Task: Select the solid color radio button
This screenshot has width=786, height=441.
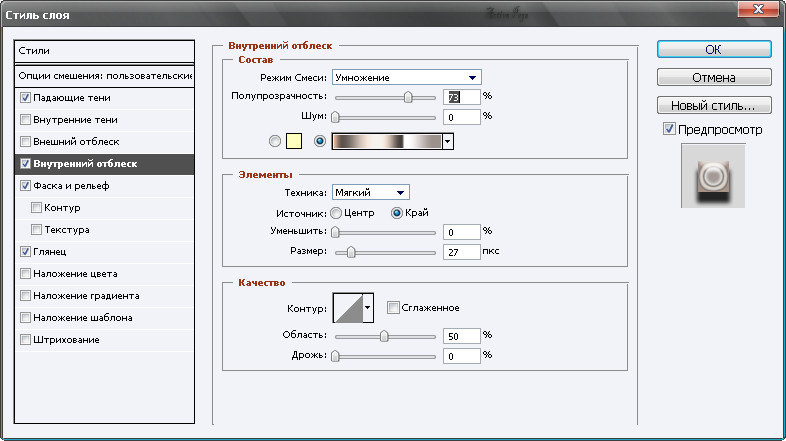Action: coord(275,142)
